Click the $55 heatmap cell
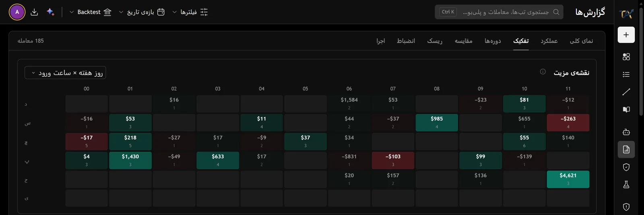The width and height of the screenshot is (644, 215). (x=524, y=142)
